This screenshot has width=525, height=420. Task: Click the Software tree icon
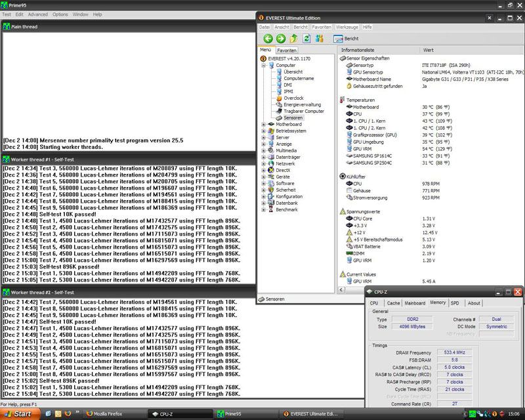point(271,183)
